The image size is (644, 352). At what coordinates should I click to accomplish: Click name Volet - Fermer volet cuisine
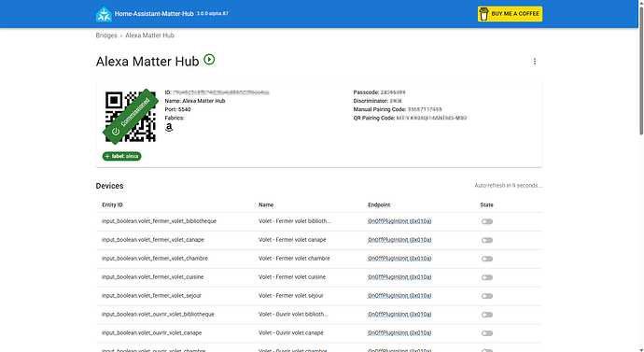pyautogui.click(x=292, y=276)
